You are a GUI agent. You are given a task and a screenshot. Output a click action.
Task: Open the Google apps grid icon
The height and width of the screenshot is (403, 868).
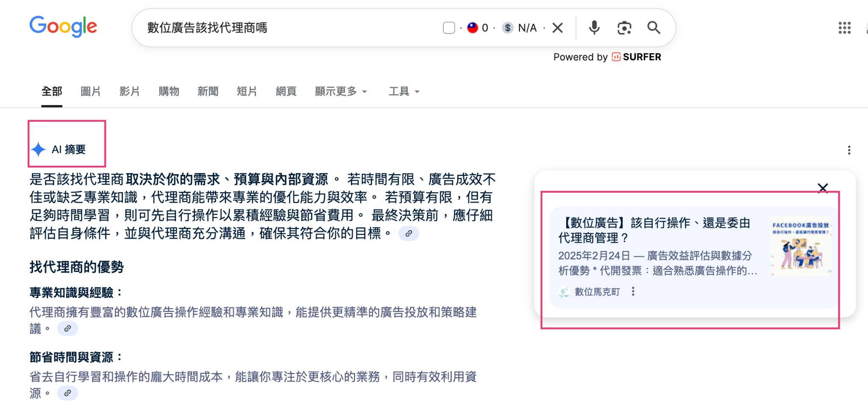pyautogui.click(x=846, y=28)
